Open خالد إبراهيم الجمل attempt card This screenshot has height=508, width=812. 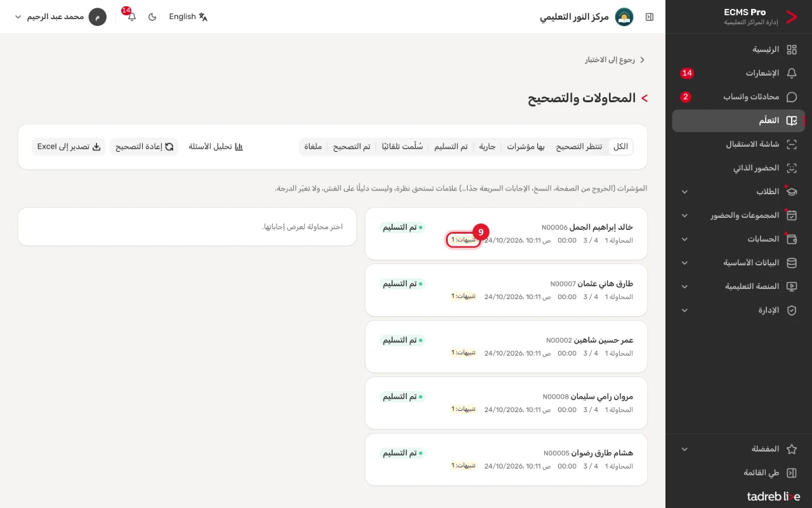click(x=506, y=234)
